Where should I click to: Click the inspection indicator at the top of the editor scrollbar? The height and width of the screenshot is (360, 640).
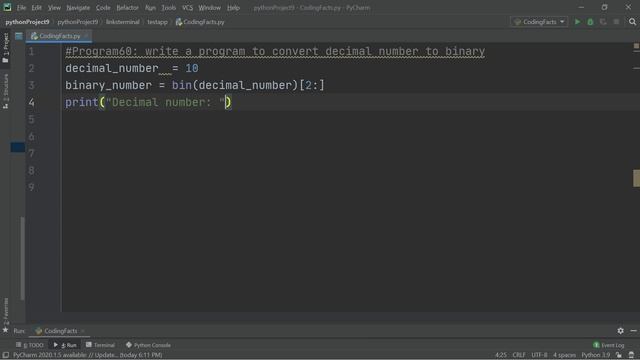pos(636,47)
